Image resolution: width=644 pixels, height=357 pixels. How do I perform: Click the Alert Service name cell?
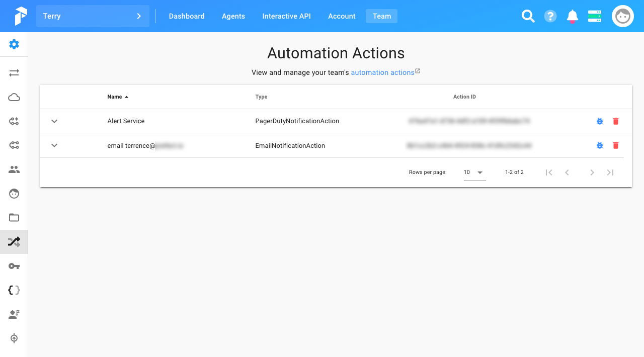pos(126,121)
